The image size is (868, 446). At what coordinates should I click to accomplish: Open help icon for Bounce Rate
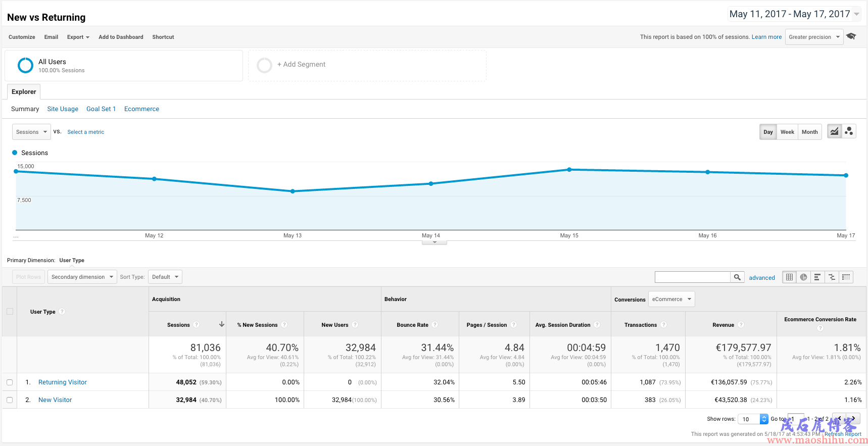click(435, 325)
